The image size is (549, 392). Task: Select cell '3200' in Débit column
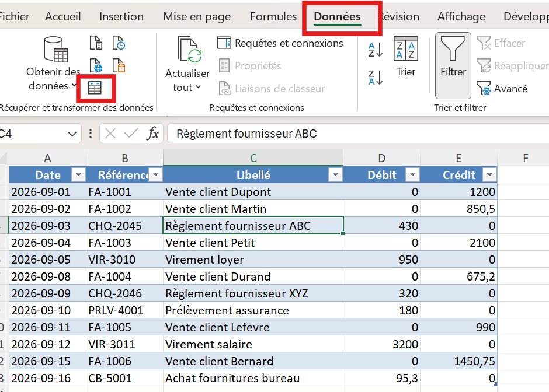pos(381,344)
